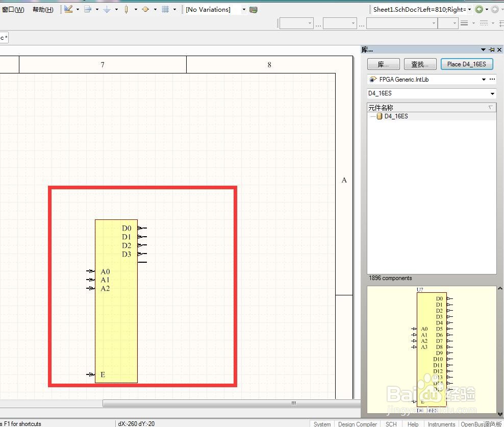The width and height of the screenshot is (504, 427).
Task: Click the Sheet1.SchDoc address field
Action: tap(419, 10)
